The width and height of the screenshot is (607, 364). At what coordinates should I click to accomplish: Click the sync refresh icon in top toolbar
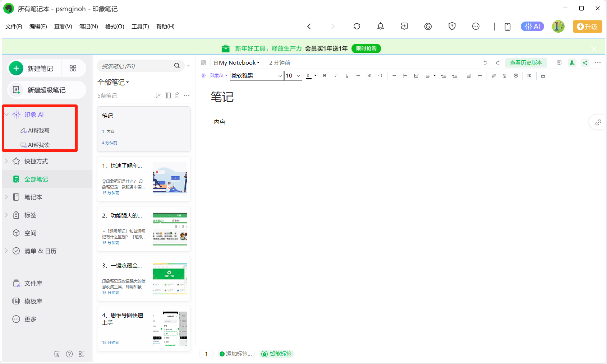357,26
